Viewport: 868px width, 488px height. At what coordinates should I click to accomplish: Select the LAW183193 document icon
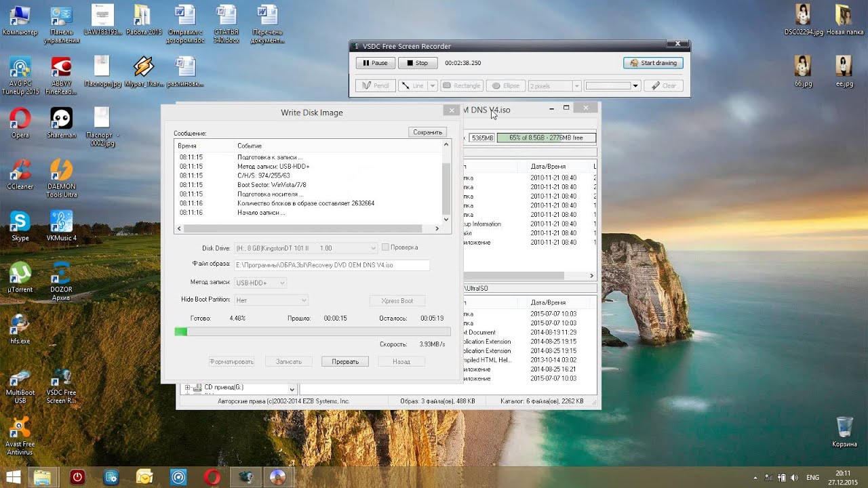(x=102, y=20)
